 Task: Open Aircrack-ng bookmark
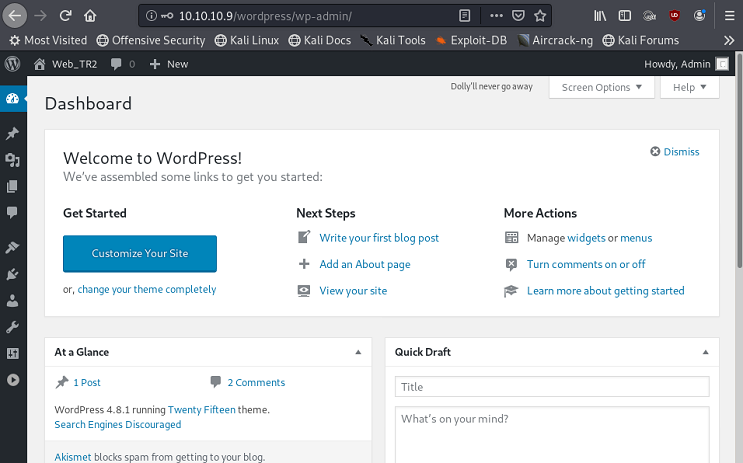tap(555, 40)
